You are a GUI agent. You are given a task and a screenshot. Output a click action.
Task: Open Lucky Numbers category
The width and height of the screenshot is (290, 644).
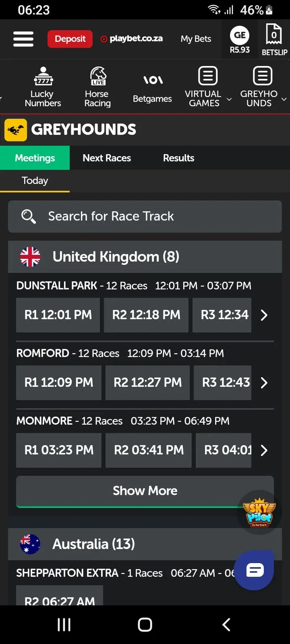43,87
